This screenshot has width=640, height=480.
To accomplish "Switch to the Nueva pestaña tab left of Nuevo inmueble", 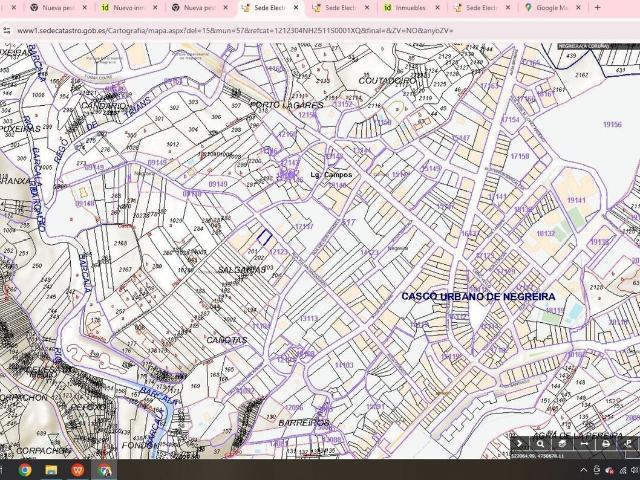I will point(57,8).
